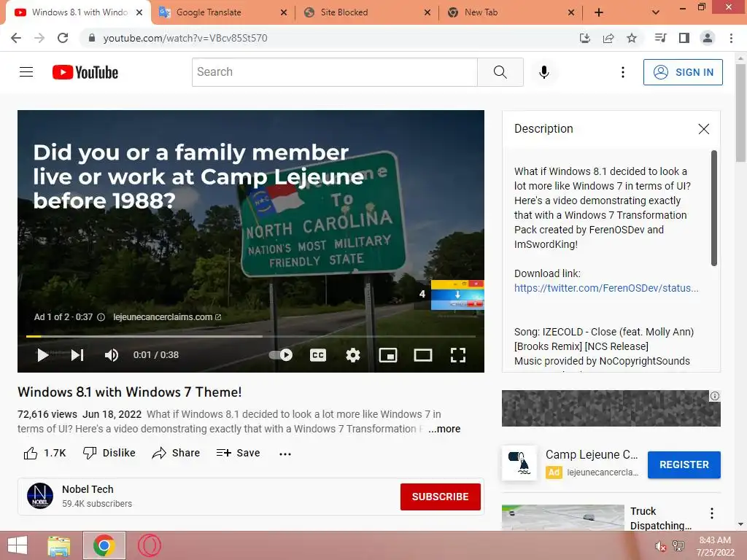Open Truck Dispatching video thumbnail
The height and width of the screenshot is (560, 747).
click(562, 518)
